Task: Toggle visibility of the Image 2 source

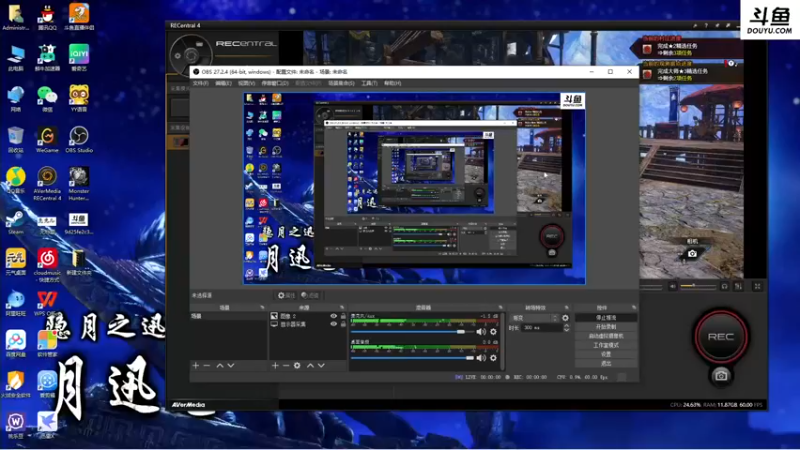Action: point(333,316)
